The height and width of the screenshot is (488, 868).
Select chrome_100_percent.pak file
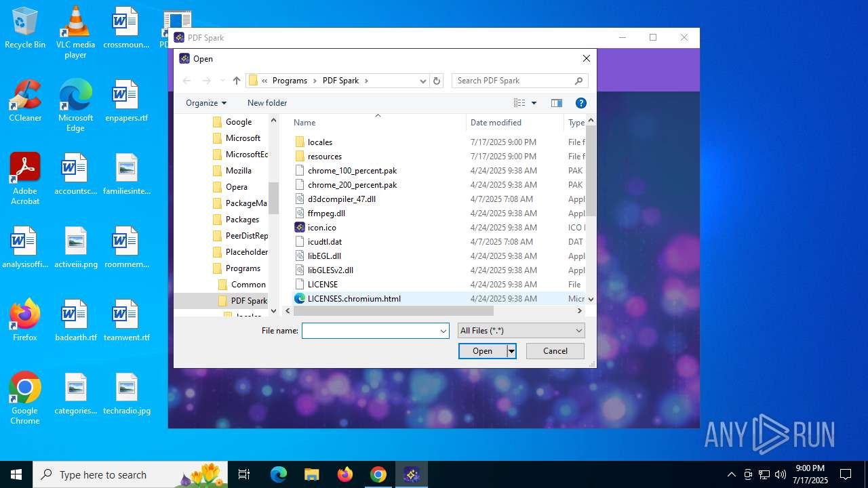pyautogui.click(x=352, y=171)
